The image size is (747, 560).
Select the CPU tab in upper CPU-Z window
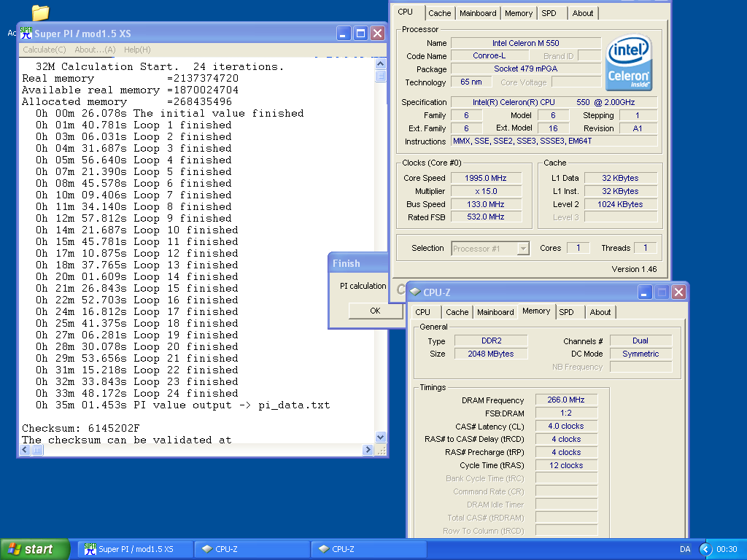(x=406, y=12)
